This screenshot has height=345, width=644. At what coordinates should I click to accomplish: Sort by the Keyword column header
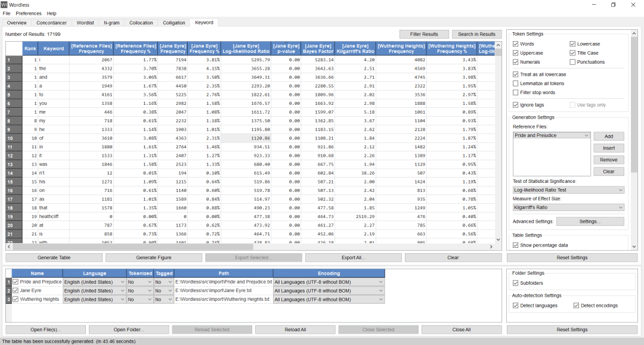coord(54,48)
